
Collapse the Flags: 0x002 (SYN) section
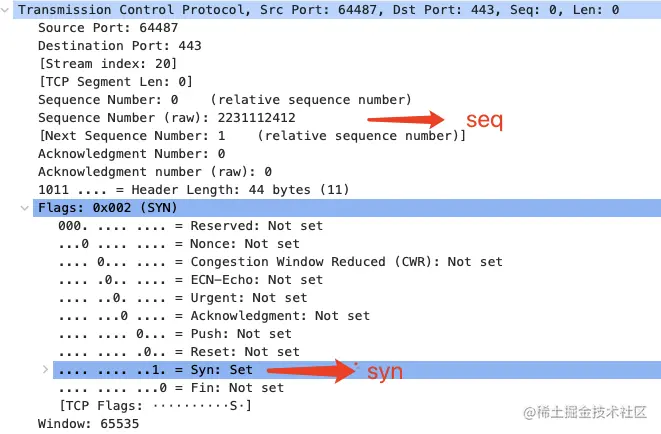26,208
